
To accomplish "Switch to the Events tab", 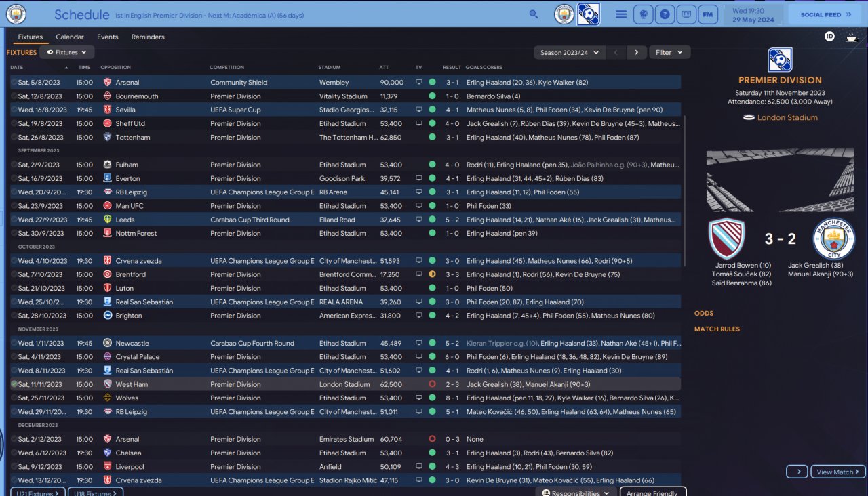I will 107,37.
